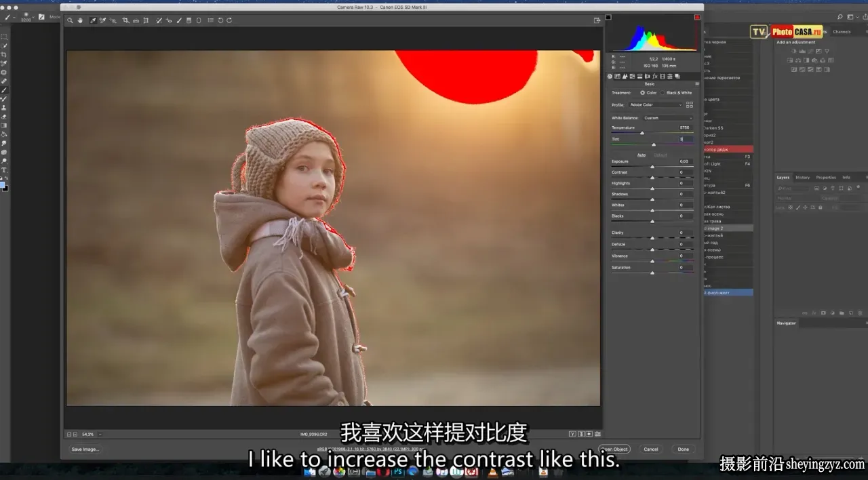Open the Navigator panel tab

(787, 323)
